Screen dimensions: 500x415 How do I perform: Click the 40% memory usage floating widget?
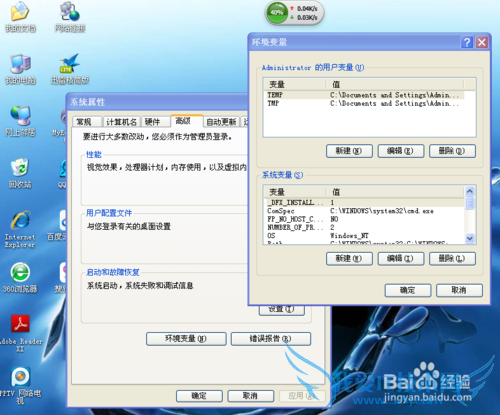[294, 13]
